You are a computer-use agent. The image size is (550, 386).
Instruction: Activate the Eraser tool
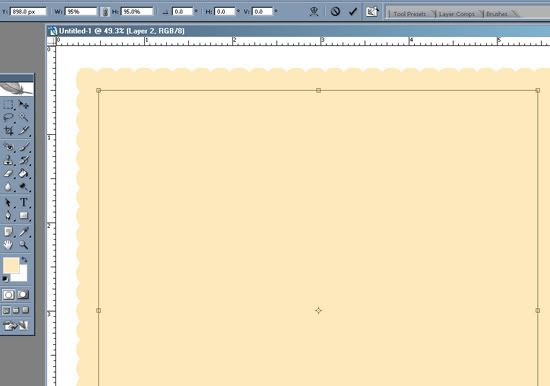point(8,174)
